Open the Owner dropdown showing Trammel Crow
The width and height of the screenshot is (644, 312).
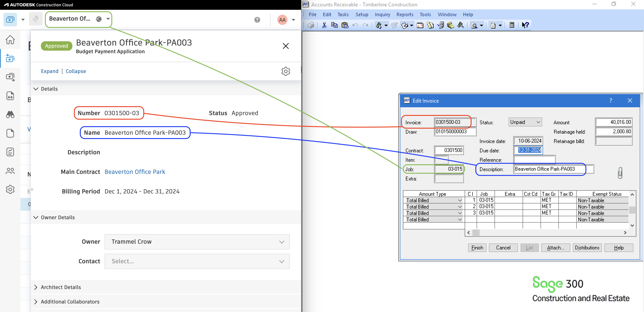197,242
